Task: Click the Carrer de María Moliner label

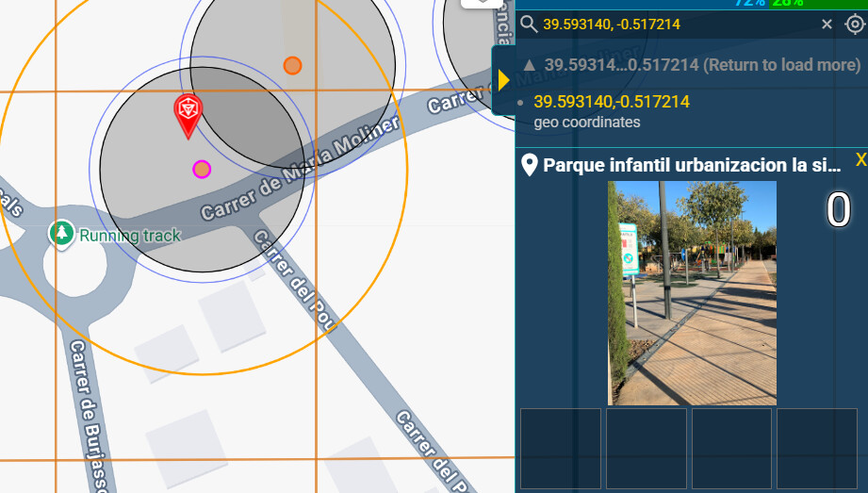Action: coord(300,169)
